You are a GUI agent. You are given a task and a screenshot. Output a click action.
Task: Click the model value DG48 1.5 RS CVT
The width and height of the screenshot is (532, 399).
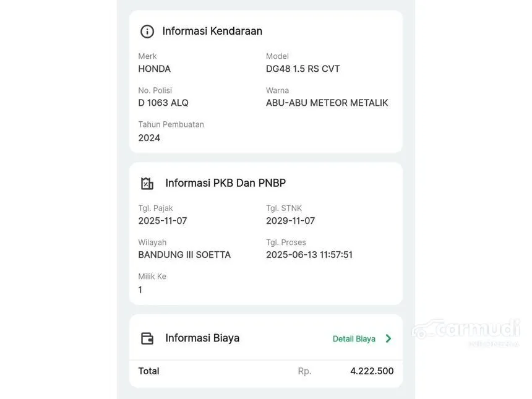tap(302, 69)
